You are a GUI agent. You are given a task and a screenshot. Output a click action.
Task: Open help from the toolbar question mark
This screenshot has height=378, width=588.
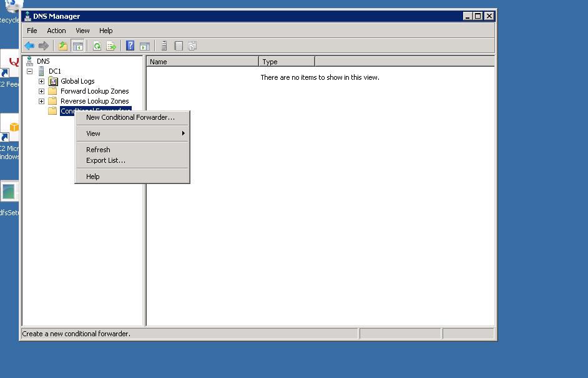(x=130, y=46)
